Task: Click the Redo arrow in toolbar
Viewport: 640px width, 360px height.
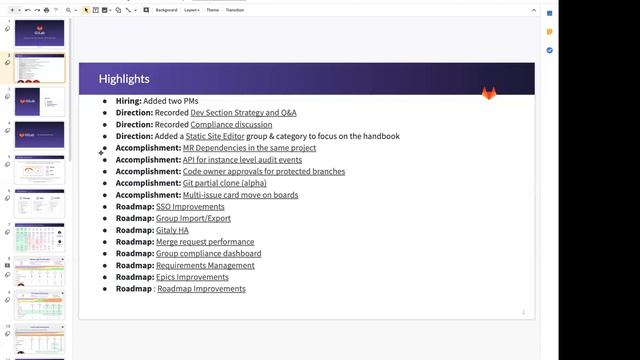Action: tap(37, 10)
